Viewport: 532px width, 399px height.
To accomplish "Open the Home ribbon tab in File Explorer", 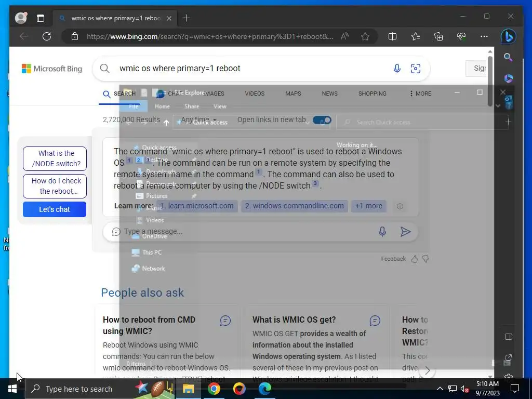I will [x=162, y=107].
